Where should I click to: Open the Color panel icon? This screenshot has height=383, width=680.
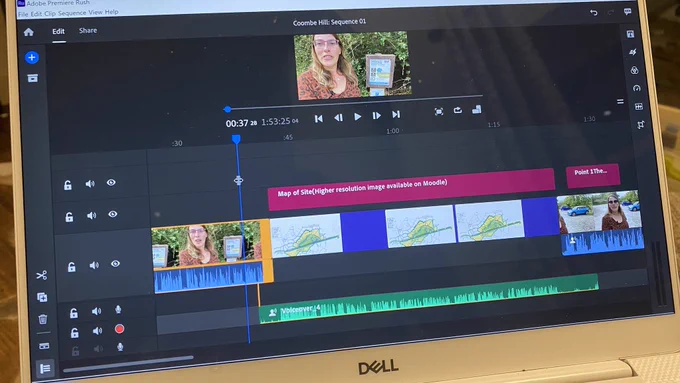[634, 70]
